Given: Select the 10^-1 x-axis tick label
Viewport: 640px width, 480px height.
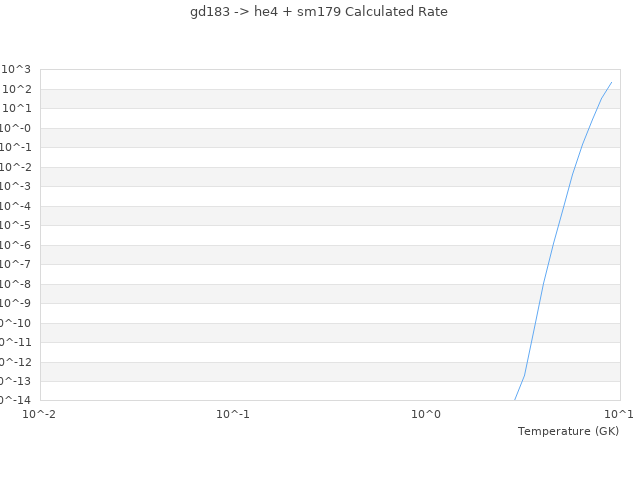Looking at the screenshot, I should click(233, 414).
